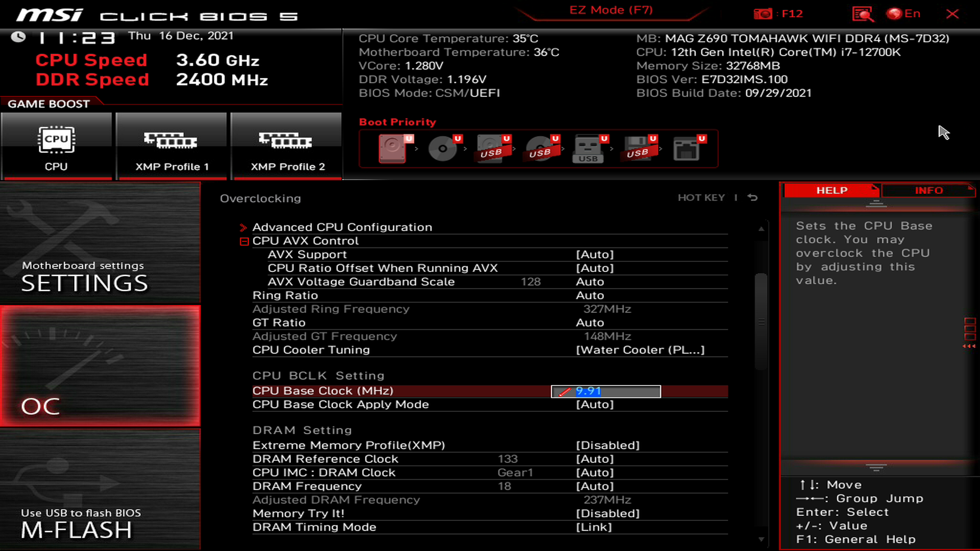The image size is (980, 551).
Task: Click the date Thu 16 Dec, 2021
Action: (181, 36)
